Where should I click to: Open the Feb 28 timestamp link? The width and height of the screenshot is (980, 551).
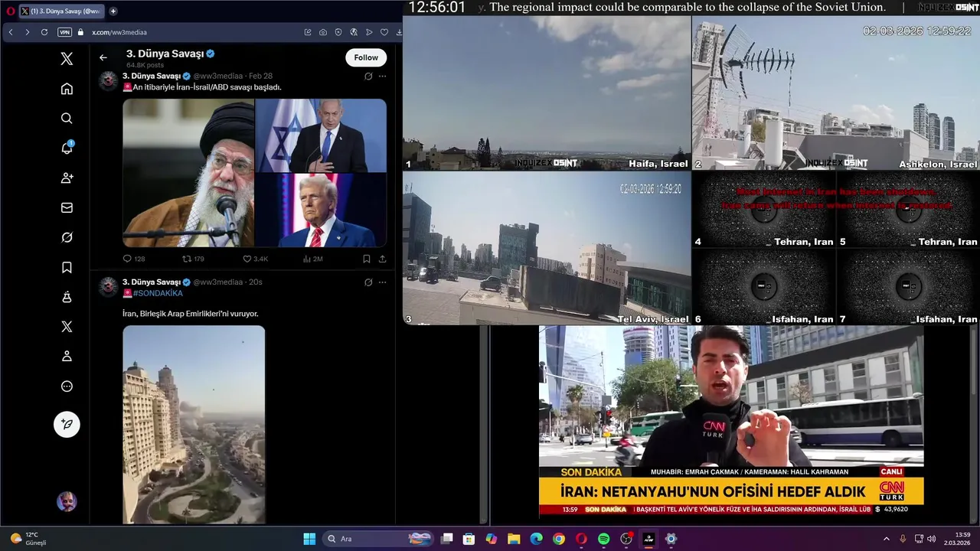(260, 77)
